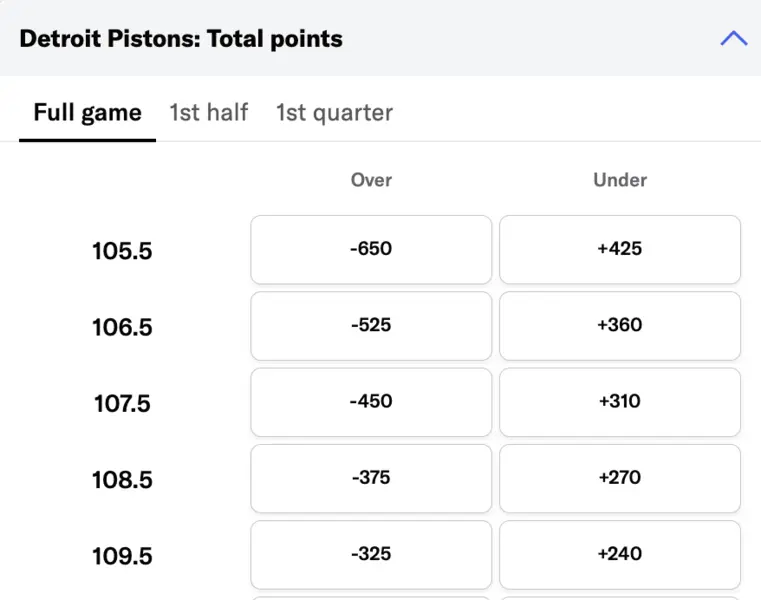The width and height of the screenshot is (761, 600).
Task: Bet Over 109.5 at -325
Action: (371, 554)
